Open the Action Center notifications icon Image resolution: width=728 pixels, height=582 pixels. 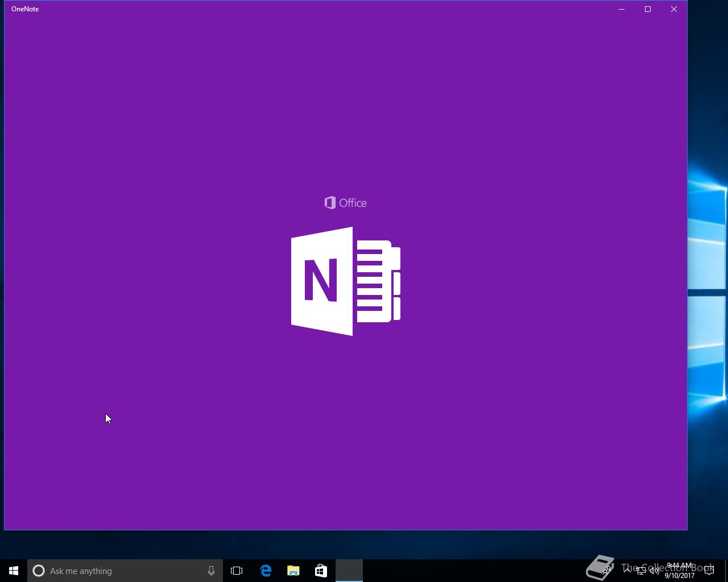coord(709,571)
